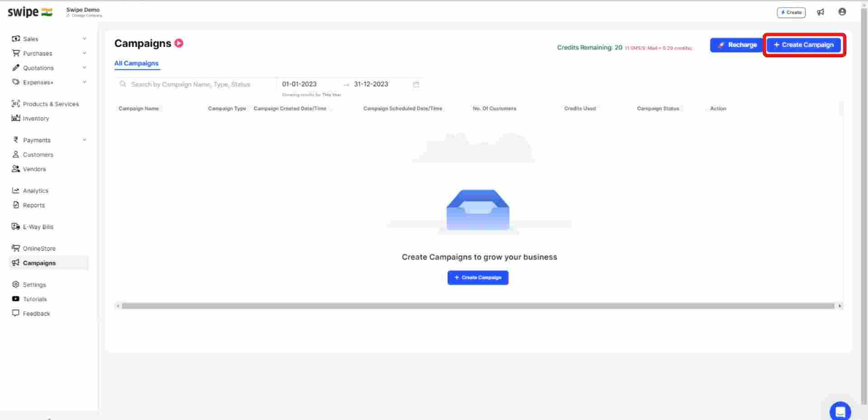Click the OnlineStore cart icon
868x420 pixels.
(16, 248)
